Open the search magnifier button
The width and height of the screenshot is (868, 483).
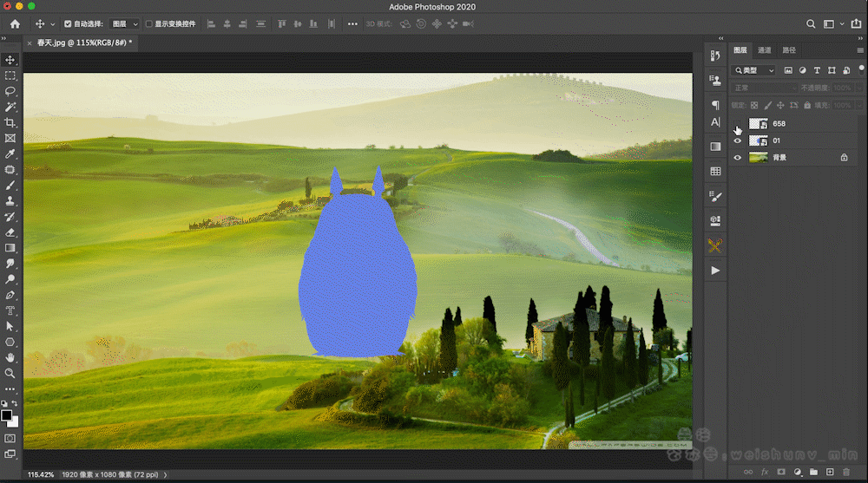click(811, 23)
